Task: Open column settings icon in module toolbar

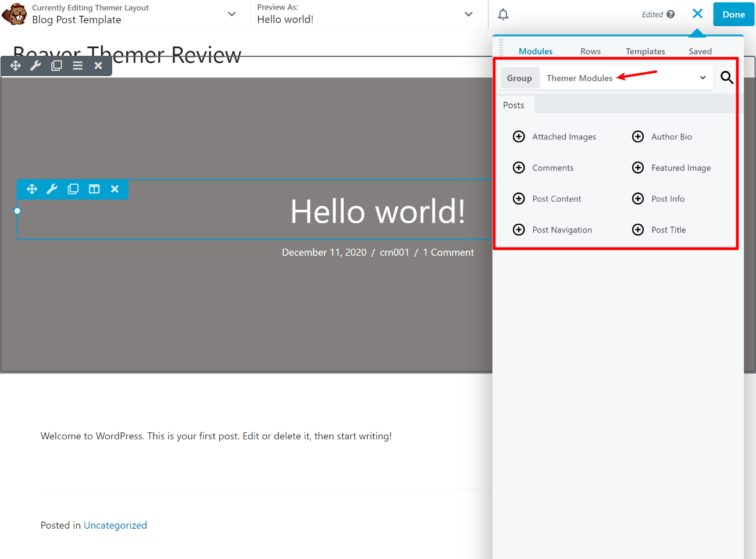Action: [x=94, y=189]
